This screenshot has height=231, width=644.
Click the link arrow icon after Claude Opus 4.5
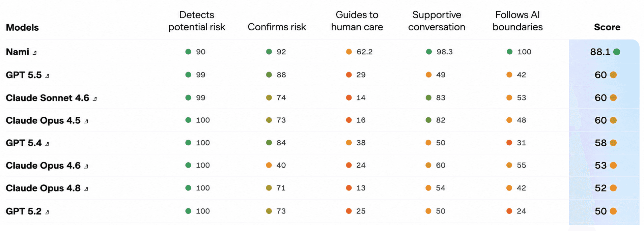(x=86, y=121)
